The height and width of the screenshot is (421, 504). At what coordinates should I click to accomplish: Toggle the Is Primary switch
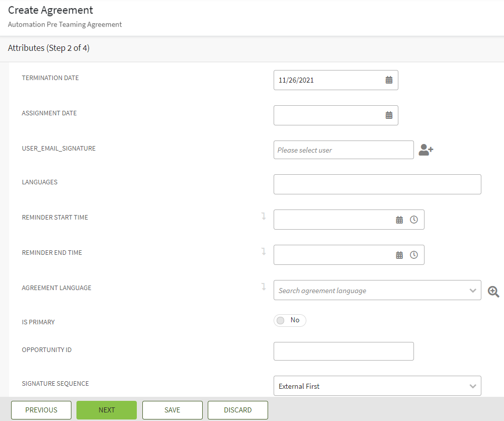pos(290,320)
